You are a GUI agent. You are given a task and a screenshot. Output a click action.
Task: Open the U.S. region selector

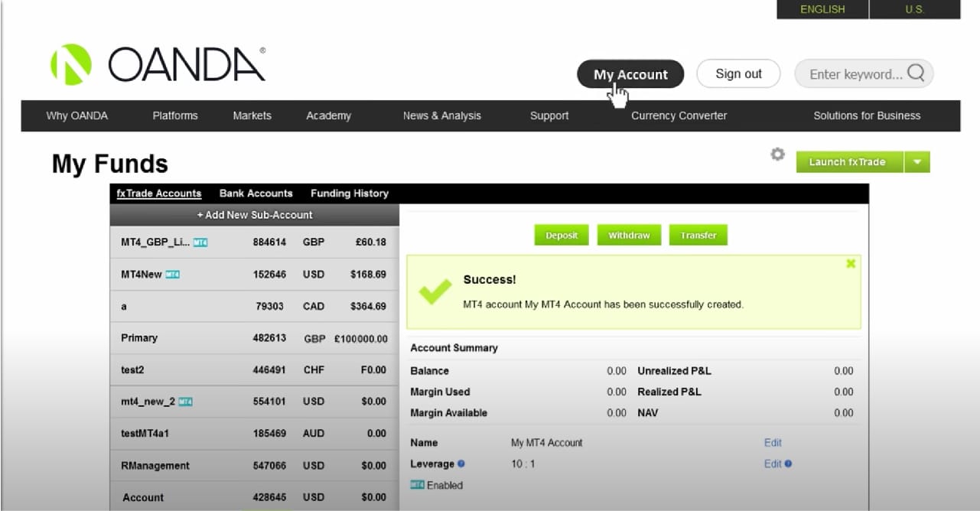pyautogui.click(x=915, y=9)
